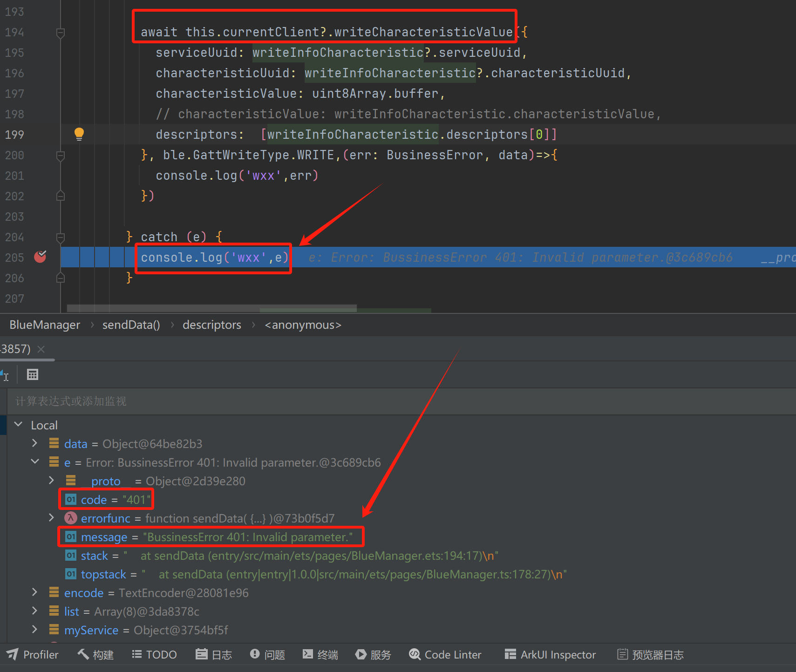Click the object icon beside data variable
This screenshot has height=672, width=796.
coord(54,443)
